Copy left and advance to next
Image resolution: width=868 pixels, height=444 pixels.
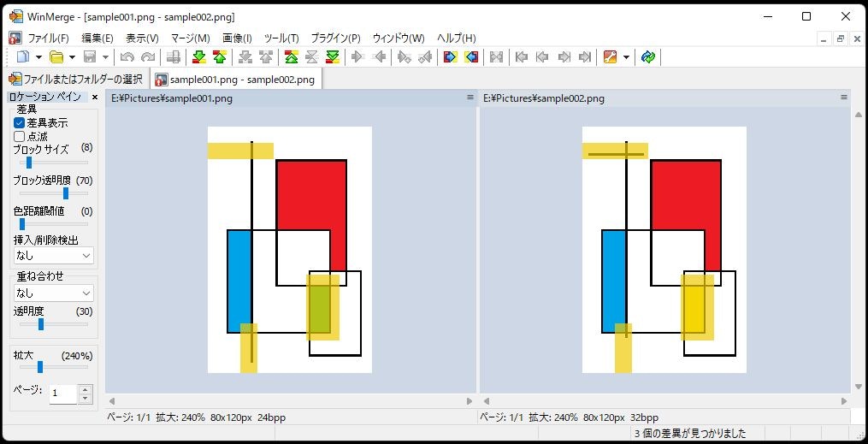424,56
